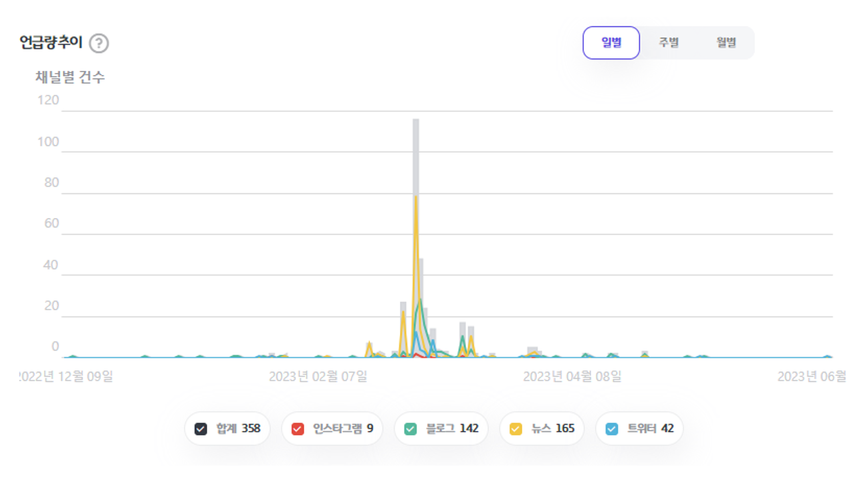The image size is (868, 489).
Task: Toggle the 합계 358 checkbox
Action: click(201, 429)
